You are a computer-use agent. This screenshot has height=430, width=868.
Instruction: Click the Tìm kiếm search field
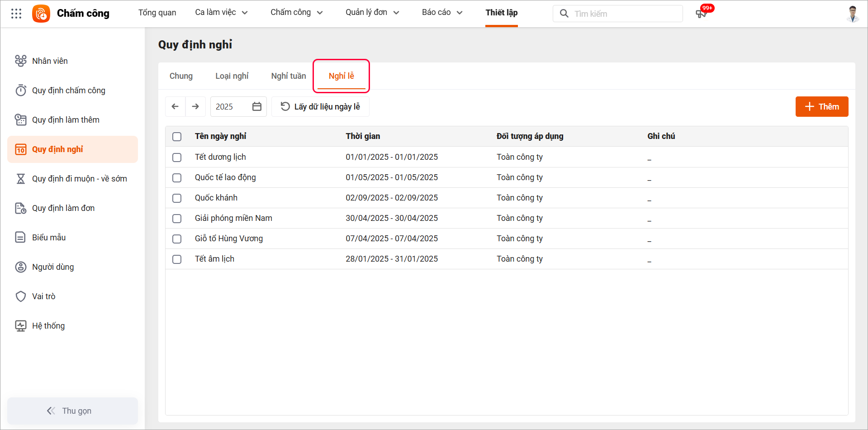tap(624, 14)
